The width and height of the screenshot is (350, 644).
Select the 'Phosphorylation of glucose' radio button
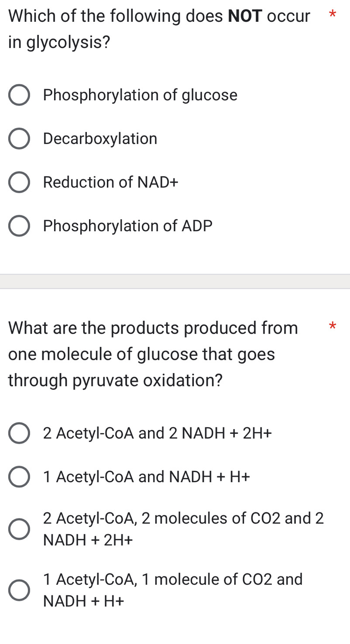[x=19, y=95]
